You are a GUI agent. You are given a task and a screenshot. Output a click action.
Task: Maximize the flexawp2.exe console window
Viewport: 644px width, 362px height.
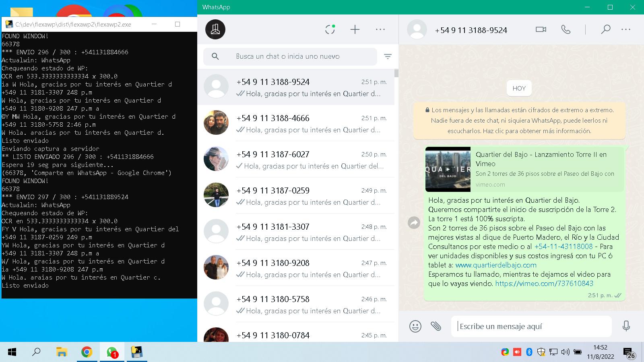178,24
